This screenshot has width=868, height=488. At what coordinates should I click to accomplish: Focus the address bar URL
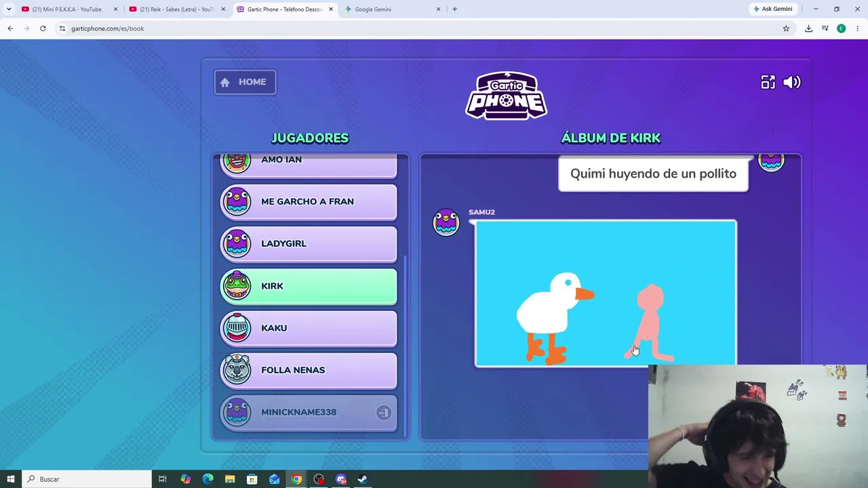point(107,28)
